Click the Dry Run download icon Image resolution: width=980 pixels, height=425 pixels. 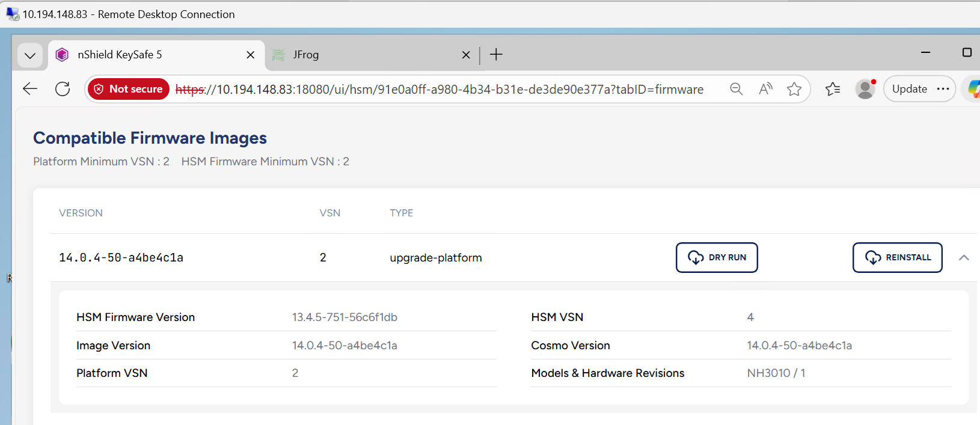click(x=696, y=257)
